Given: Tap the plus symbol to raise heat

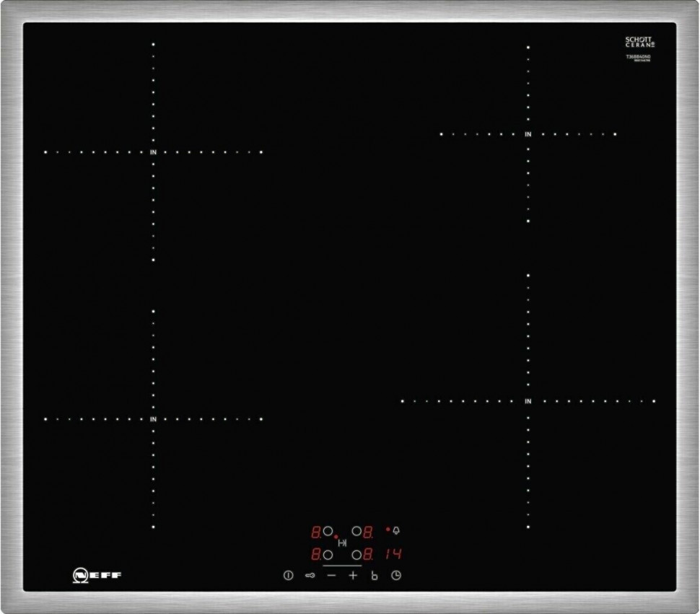Looking at the screenshot, I should (x=353, y=576).
